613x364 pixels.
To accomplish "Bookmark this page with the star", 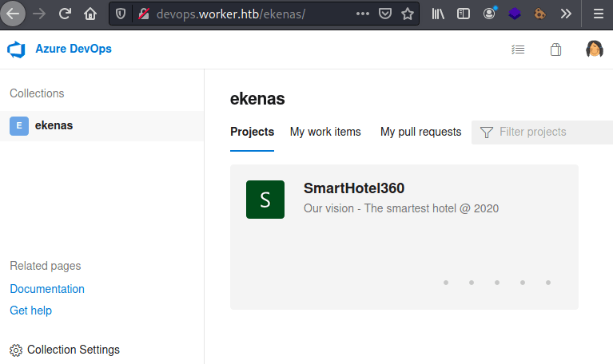I will [x=408, y=14].
